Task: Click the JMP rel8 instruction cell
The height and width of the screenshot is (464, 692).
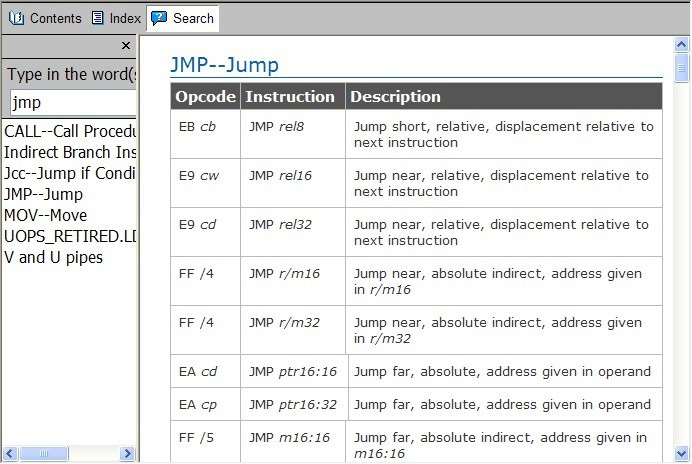Action: (x=293, y=134)
